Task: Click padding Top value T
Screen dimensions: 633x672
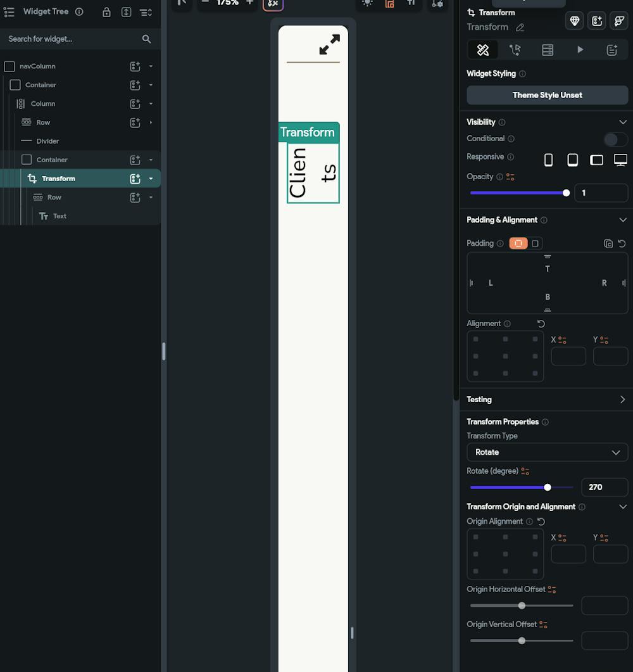Action: (547, 269)
